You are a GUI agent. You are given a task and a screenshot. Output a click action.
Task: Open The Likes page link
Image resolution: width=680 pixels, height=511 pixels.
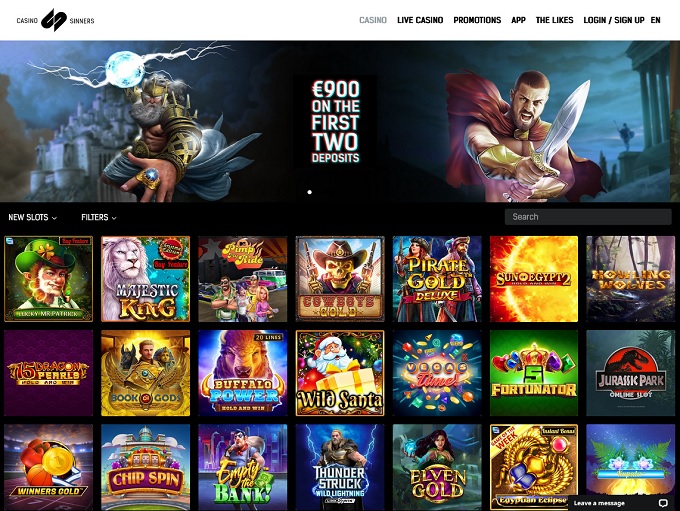click(x=554, y=20)
